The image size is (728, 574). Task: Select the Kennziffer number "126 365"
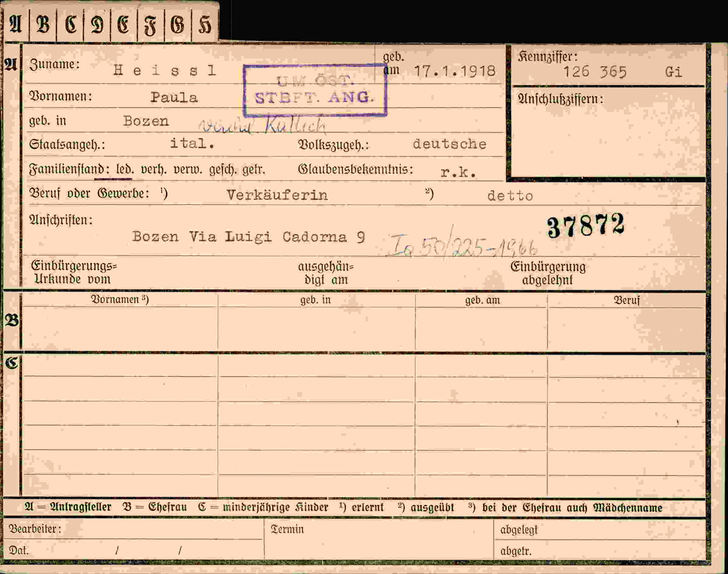[x=595, y=72]
